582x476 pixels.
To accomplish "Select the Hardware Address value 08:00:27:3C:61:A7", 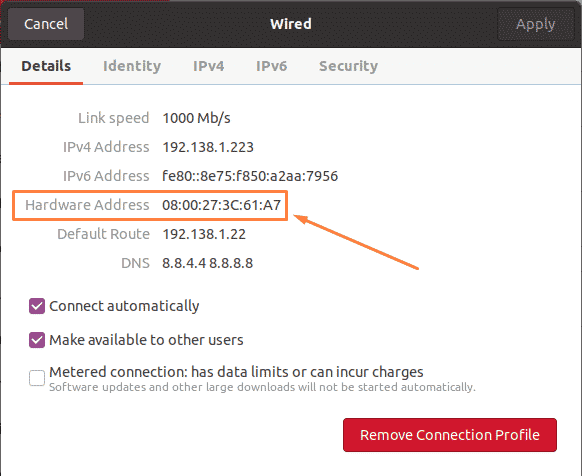I will click(x=222, y=205).
